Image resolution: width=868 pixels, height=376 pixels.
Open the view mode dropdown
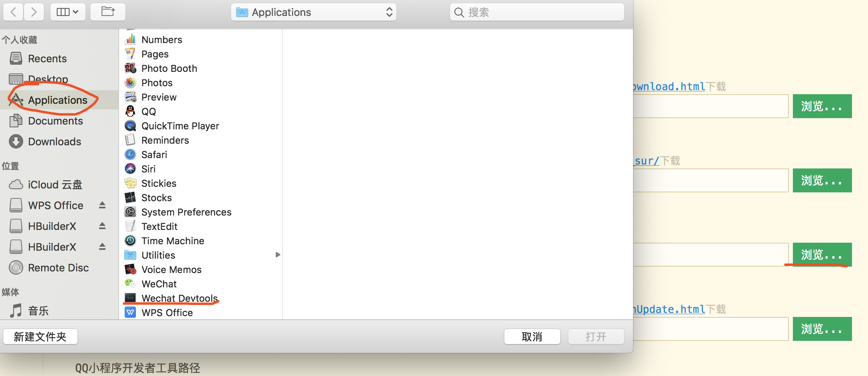68,12
